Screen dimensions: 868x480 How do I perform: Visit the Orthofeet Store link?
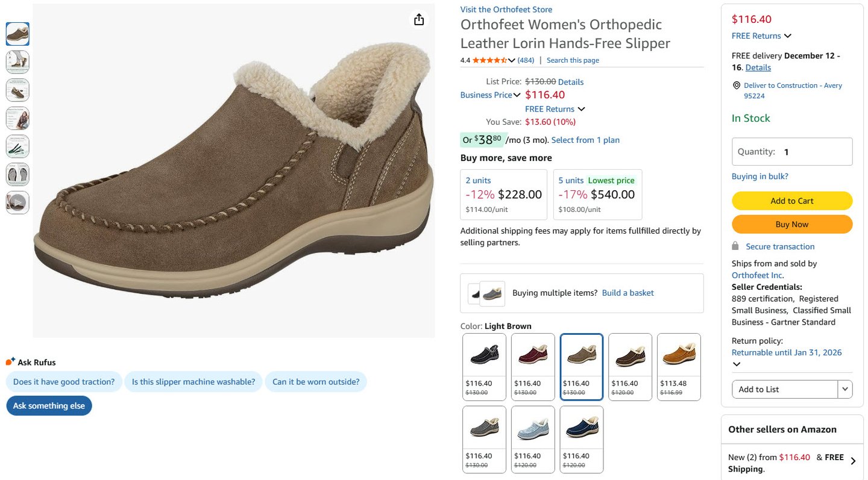pos(506,10)
